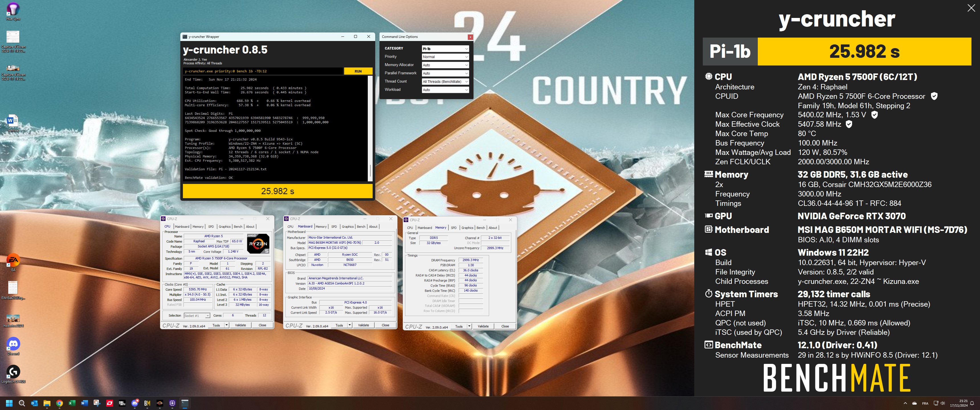Open the Socket #1 Selection dropdown

tap(197, 316)
